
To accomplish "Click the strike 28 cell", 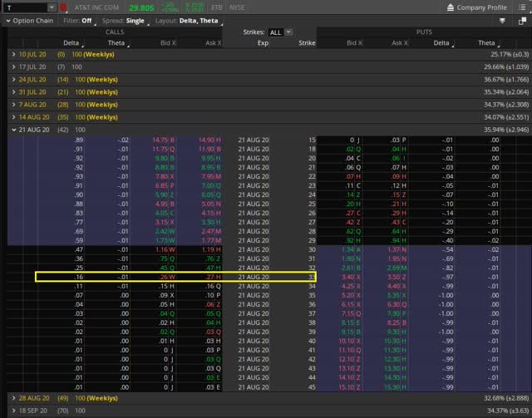I will coord(312,231).
